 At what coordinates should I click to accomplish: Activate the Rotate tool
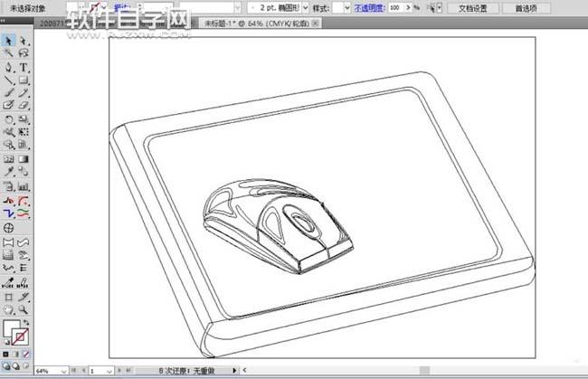[x=8, y=119]
